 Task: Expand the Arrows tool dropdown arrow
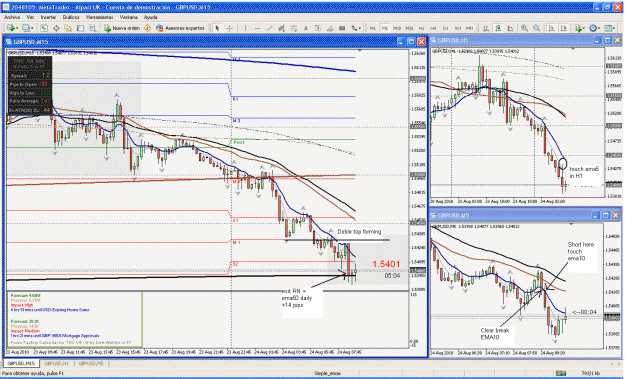360,28
